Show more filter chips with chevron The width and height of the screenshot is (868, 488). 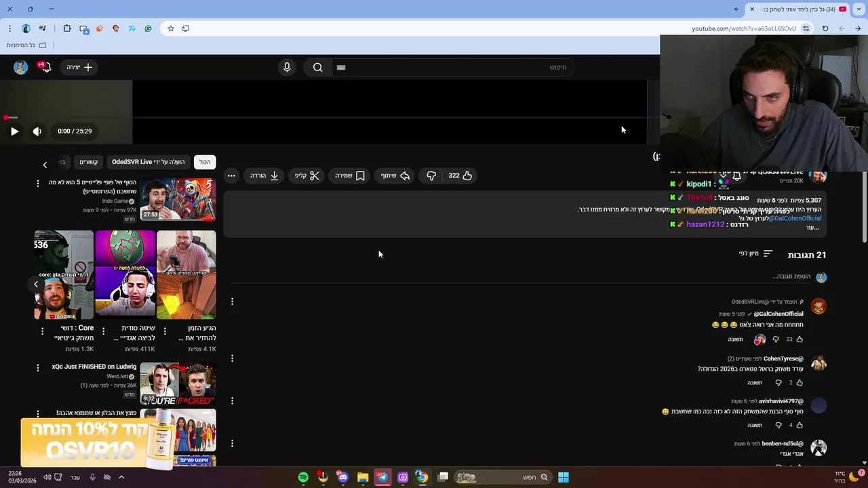coord(45,165)
